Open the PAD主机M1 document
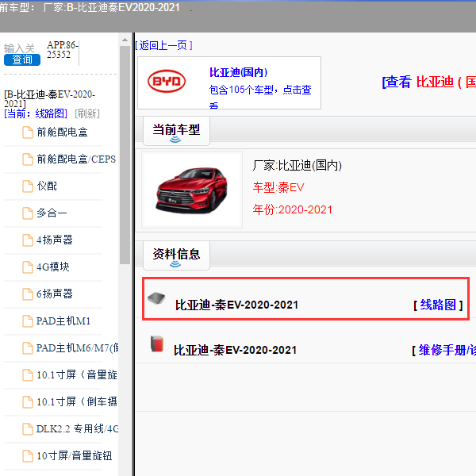The height and width of the screenshot is (476, 476). tap(63, 321)
